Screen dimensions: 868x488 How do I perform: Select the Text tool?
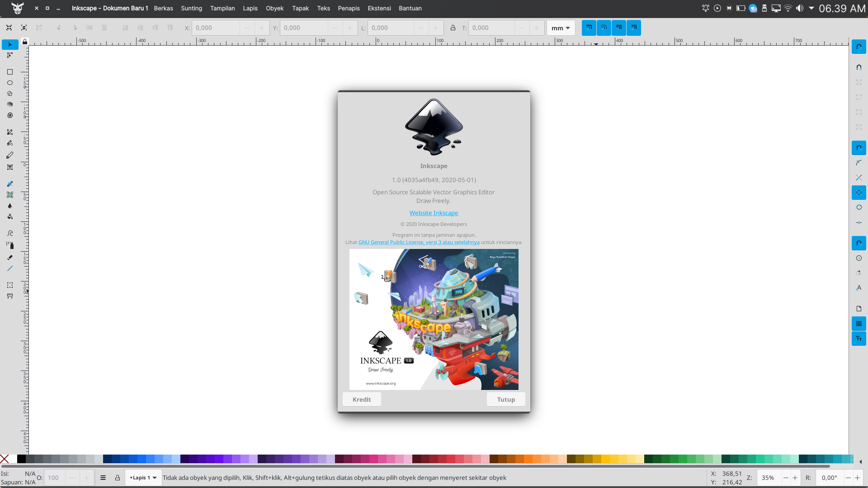pos(10,167)
